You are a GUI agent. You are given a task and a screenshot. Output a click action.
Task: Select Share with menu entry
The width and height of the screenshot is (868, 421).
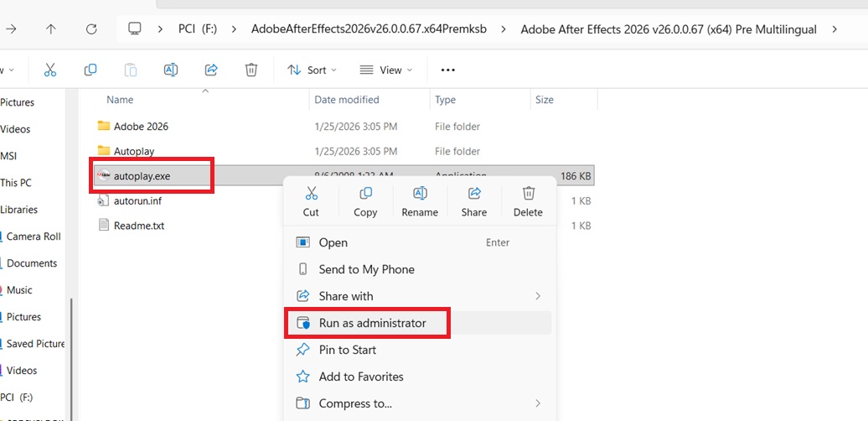click(x=419, y=296)
